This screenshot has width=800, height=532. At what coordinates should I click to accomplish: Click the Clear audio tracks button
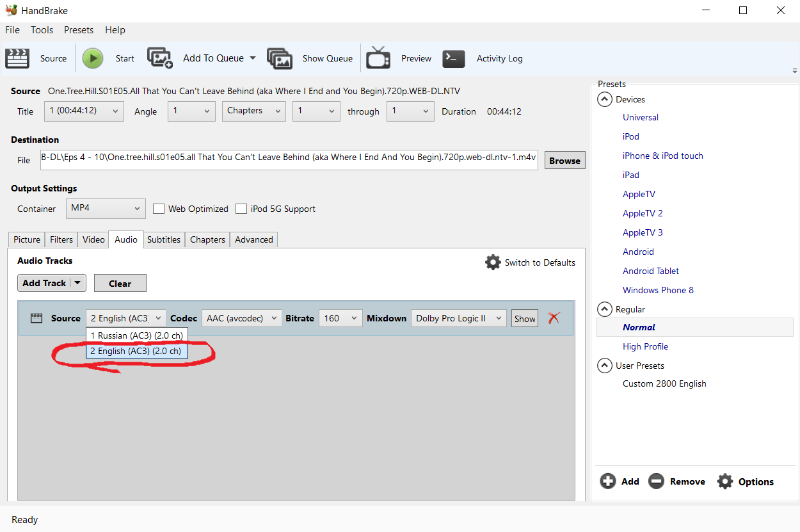[x=120, y=283]
